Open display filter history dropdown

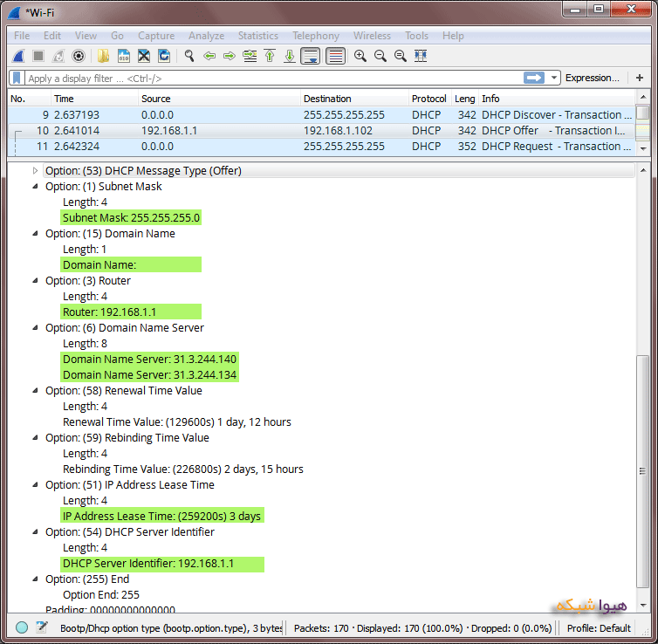click(554, 78)
